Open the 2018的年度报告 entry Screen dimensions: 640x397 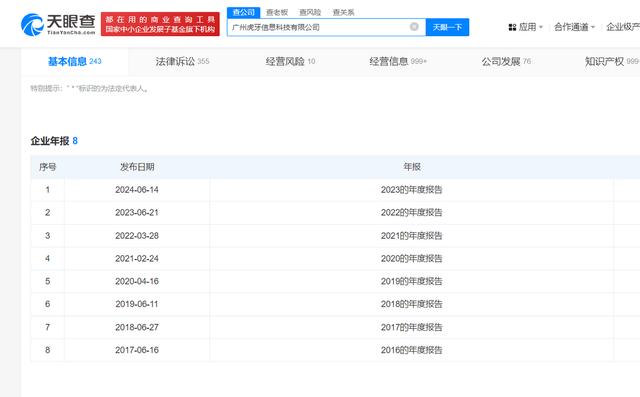tap(411, 304)
